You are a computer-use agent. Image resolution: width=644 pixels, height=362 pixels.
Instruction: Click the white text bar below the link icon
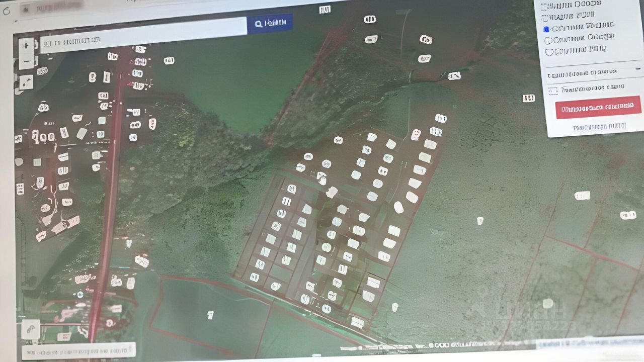[78, 350]
